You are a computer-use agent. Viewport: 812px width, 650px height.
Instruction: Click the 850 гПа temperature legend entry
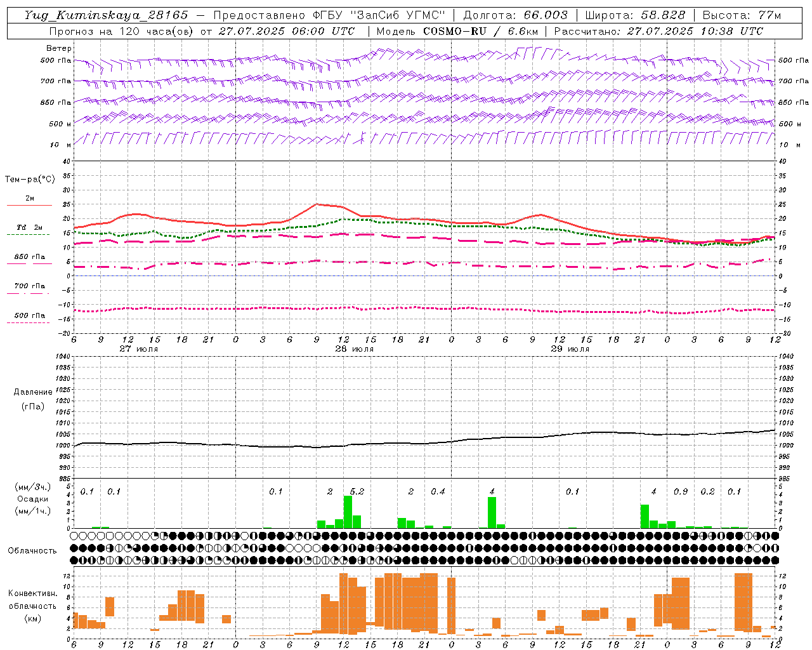pos(30,257)
